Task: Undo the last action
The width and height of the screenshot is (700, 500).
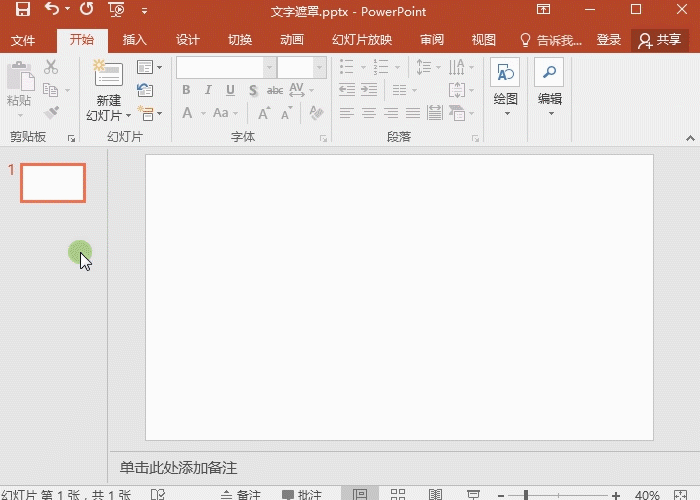Action: [x=52, y=8]
